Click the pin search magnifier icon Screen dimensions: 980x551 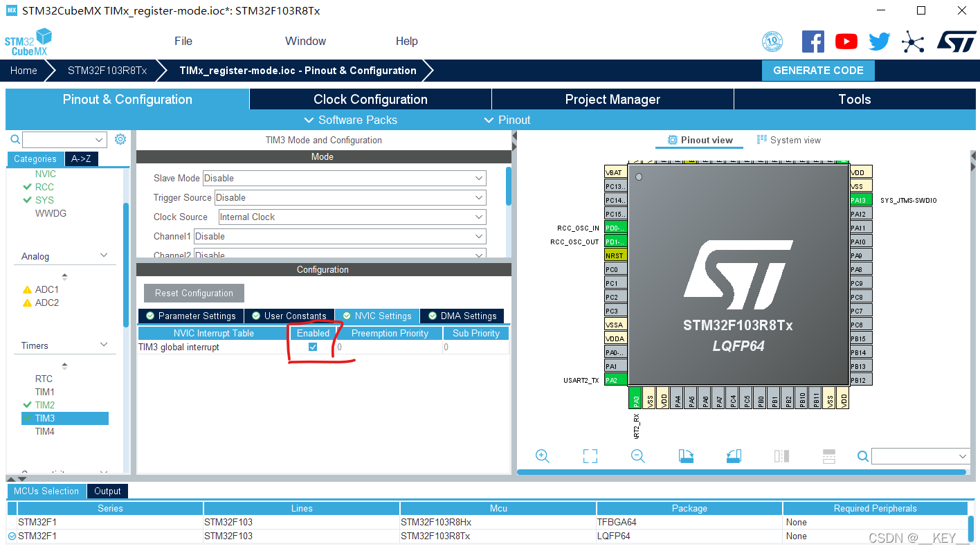pos(863,456)
